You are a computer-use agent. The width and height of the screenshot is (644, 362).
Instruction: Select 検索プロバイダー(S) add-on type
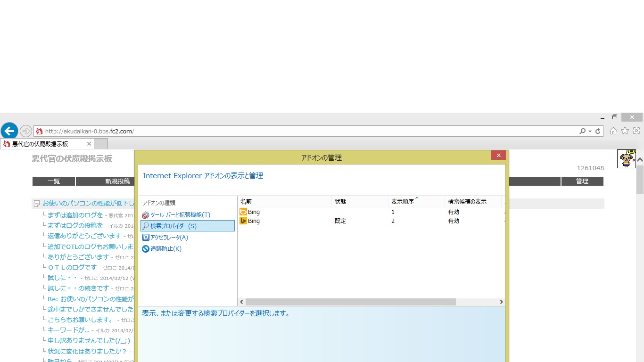point(188,226)
